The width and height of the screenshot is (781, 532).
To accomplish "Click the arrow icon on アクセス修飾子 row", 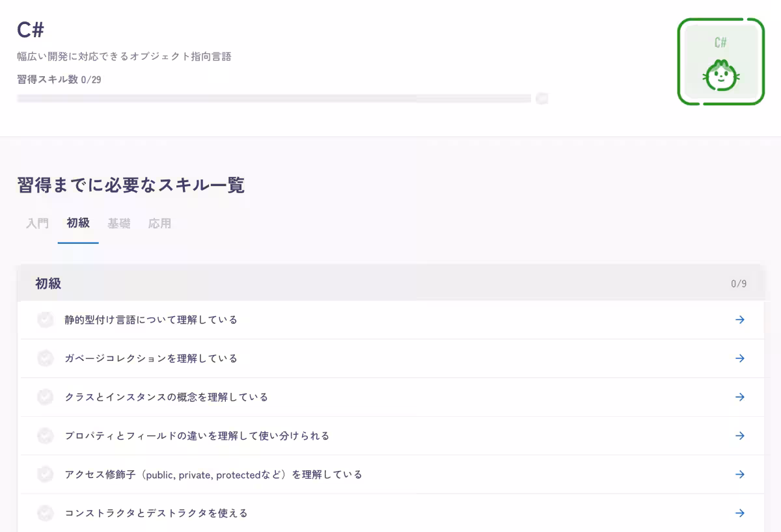I will pos(740,474).
